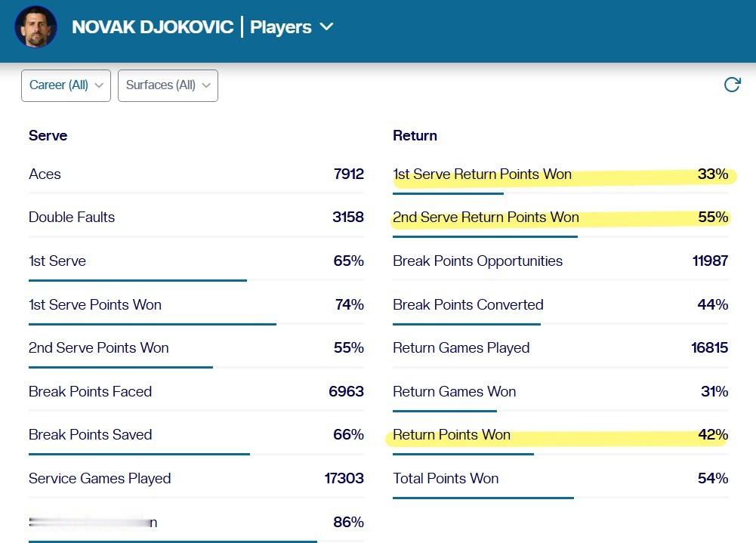Image resolution: width=756 pixels, height=543 pixels.
Task: Open the Career (All) dropdown
Action: click(66, 85)
